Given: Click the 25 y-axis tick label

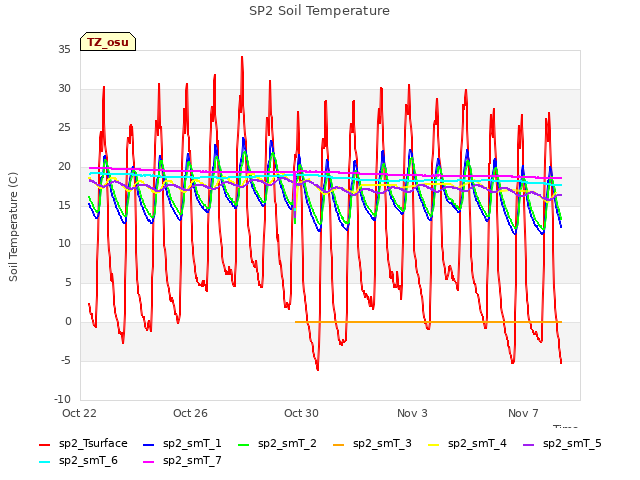Looking at the screenshot, I should point(64,128).
